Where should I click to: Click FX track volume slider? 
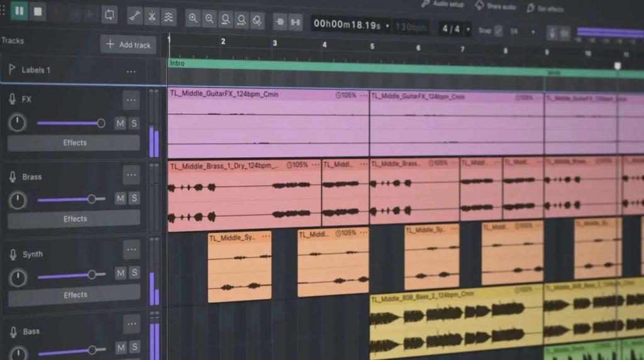click(71, 123)
